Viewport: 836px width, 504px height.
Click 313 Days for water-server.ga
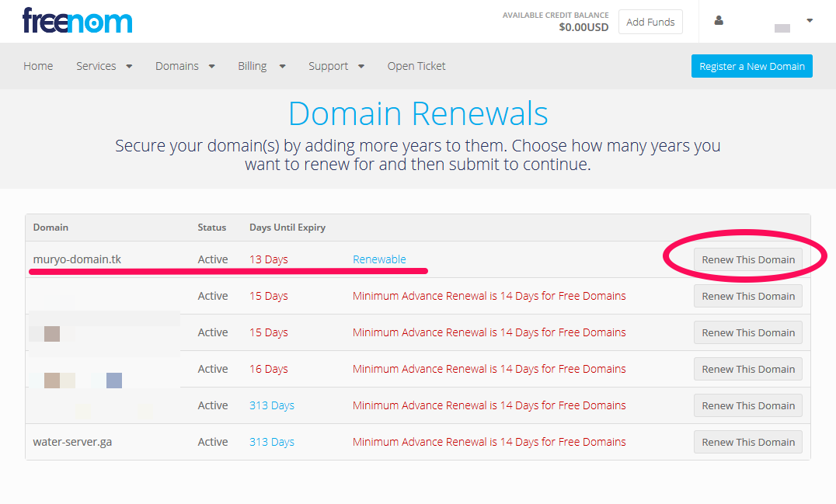click(x=271, y=442)
